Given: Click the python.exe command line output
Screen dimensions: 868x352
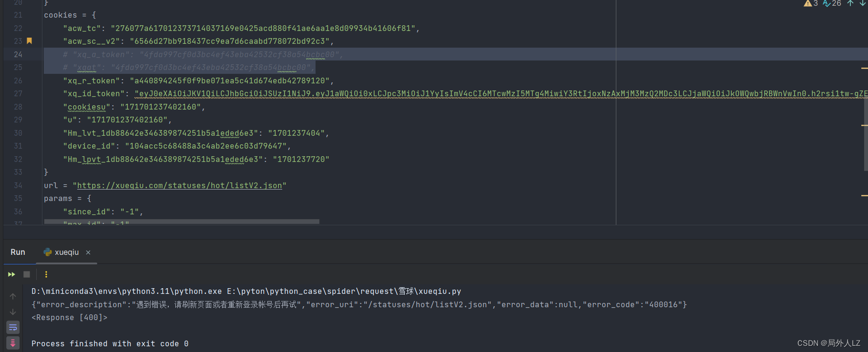Looking at the screenshot, I should [x=246, y=291].
